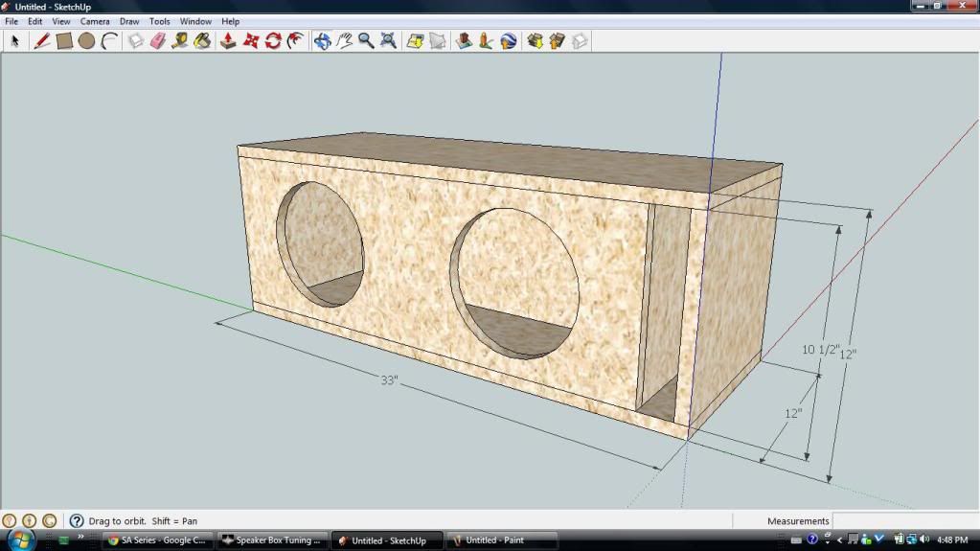Select the Zoom magnifier tool
The height and width of the screenshot is (551, 980).
(x=366, y=41)
